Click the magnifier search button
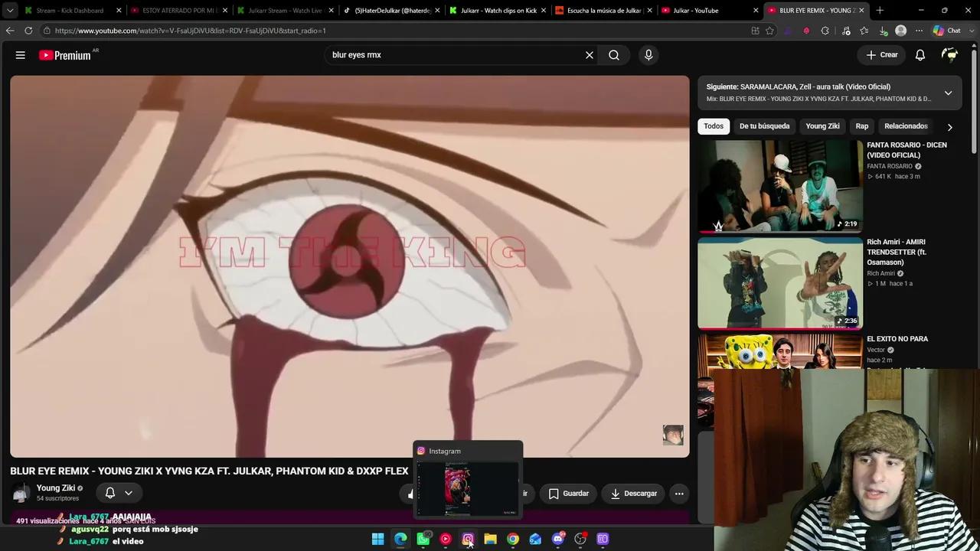Screen dimensions: 980x551 click(614, 55)
